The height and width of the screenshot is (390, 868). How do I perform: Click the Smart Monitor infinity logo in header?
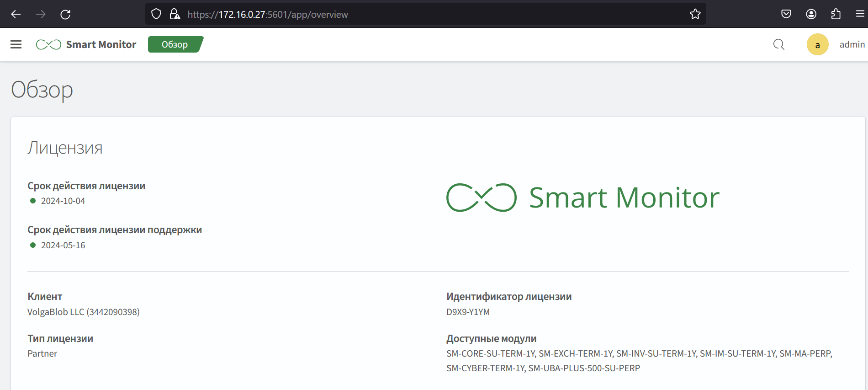pos(48,44)
